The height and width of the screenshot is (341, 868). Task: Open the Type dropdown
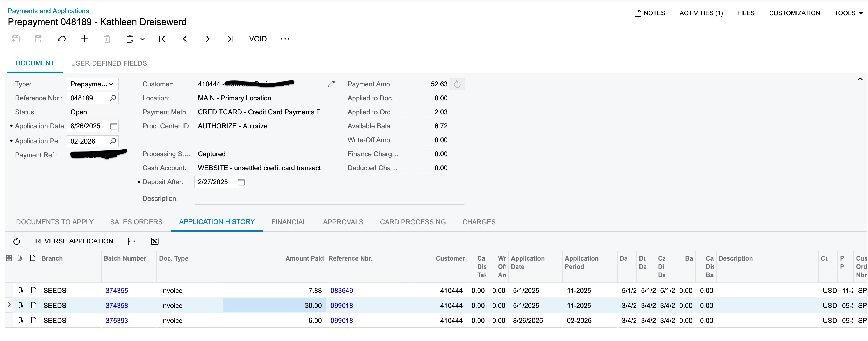pos(92,84)
